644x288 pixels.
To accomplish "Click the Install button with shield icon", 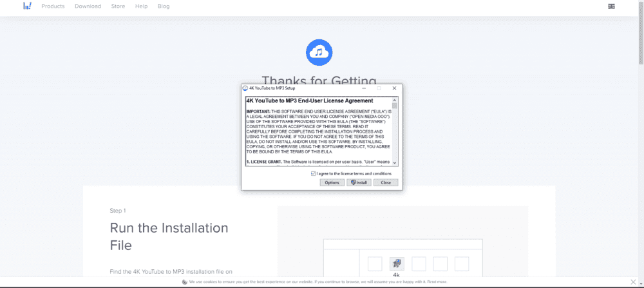I will [359, 182].
